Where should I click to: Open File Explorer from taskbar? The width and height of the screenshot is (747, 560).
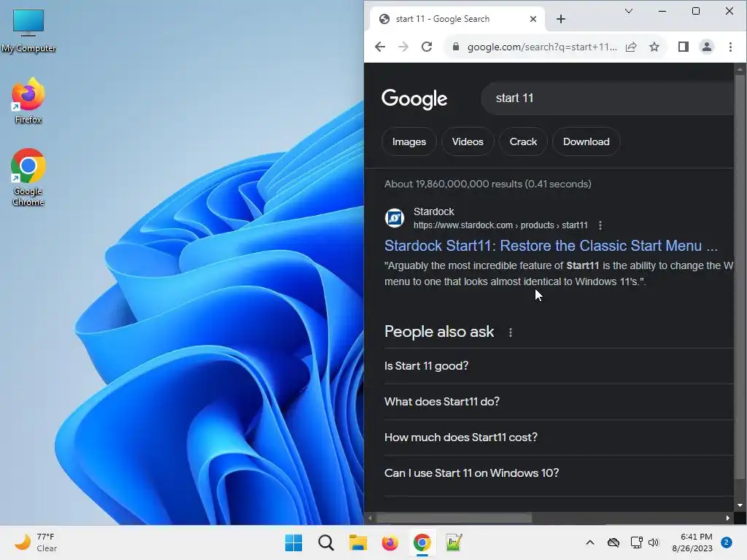click(357, 542)
